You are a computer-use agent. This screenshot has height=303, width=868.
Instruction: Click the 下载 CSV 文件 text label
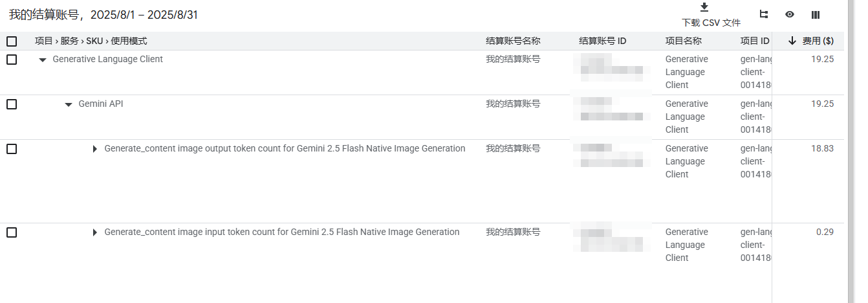(x=711, y=23)
